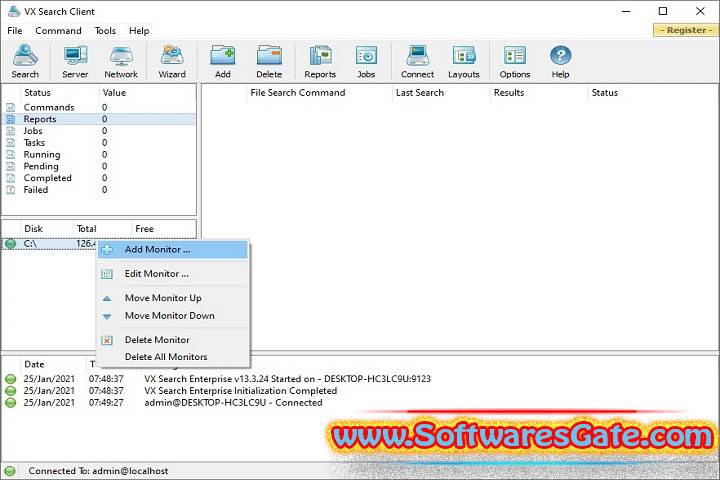Click the icon beside the Failed status row
The image size is (720, 480).
pos(11,190)
